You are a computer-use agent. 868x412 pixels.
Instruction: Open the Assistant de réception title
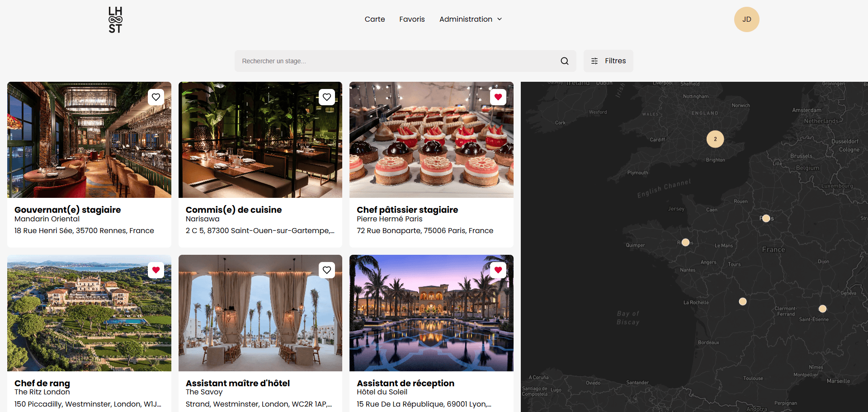click(406, 383)
